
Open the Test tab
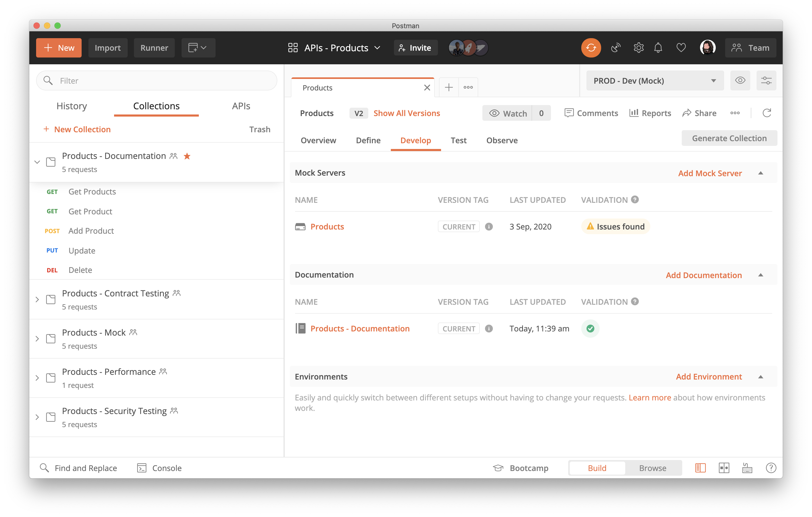tap(458, 140)
